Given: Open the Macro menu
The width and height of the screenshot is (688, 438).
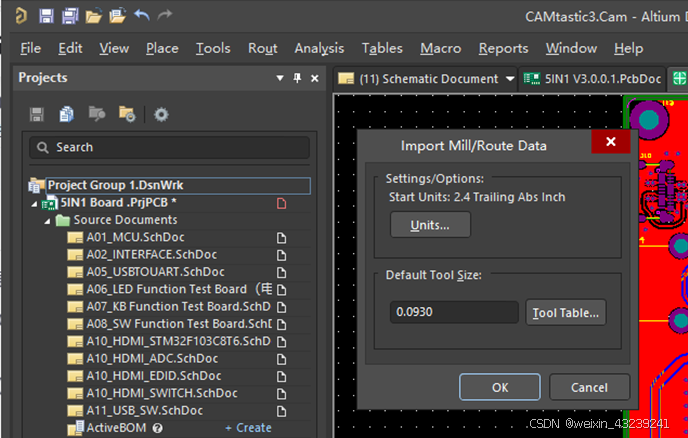Looking at the screenshot, I should (441, 48).
